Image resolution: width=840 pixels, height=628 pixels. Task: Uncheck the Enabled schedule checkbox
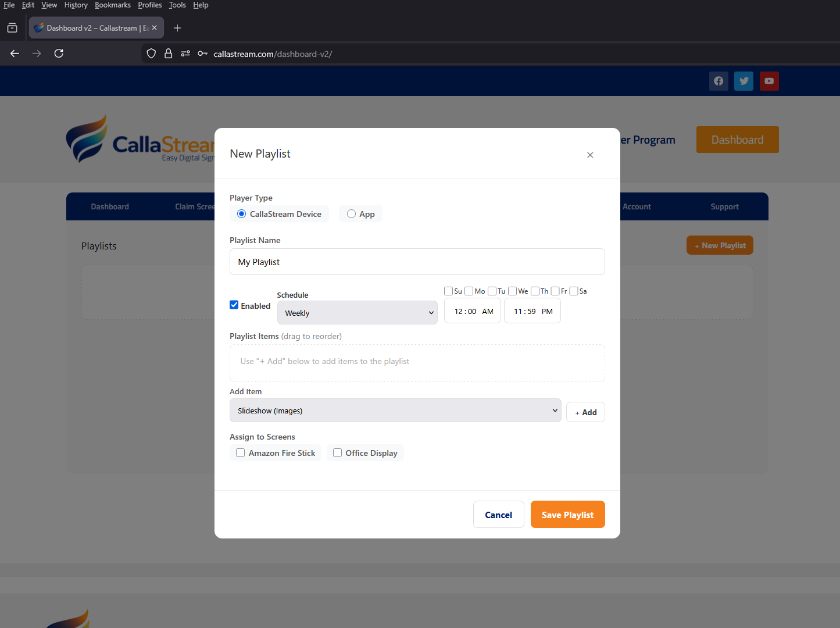click(x=234, y=305)
